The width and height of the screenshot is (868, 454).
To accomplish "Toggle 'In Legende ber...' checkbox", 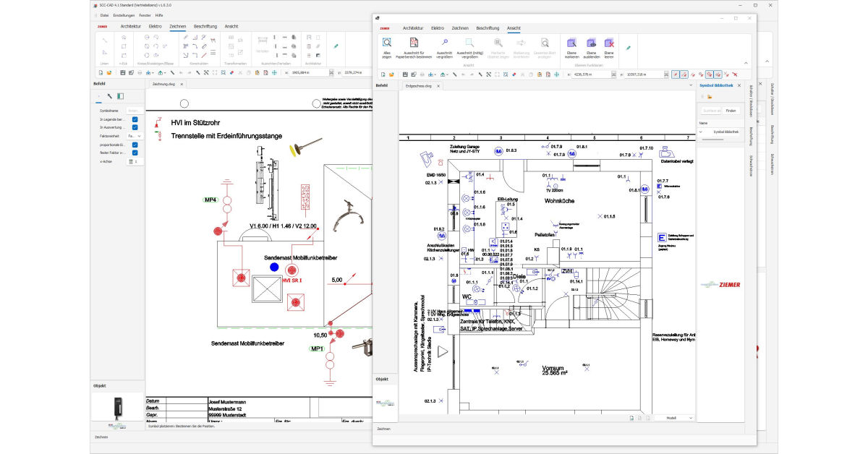I will pos(135,119).
